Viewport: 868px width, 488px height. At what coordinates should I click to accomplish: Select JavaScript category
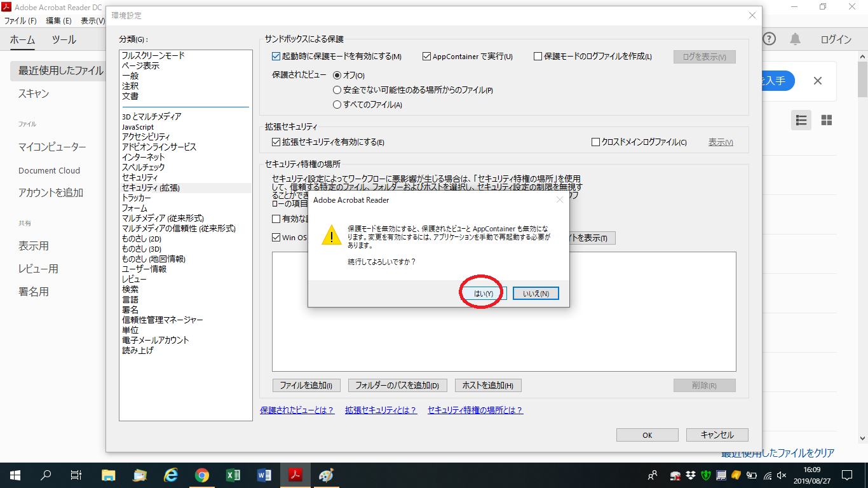click(138, 127)
